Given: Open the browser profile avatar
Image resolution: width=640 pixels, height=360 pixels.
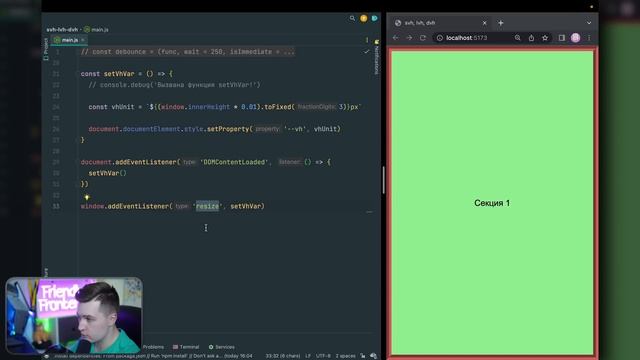Looking at the screenshot, I should pyautogui.click(x=576, y=38).
